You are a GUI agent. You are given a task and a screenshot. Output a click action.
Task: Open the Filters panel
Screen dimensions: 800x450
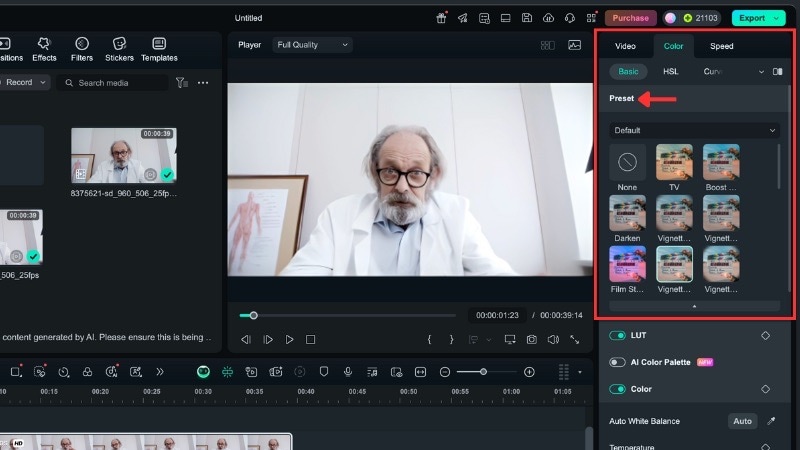tap(82, 49)
